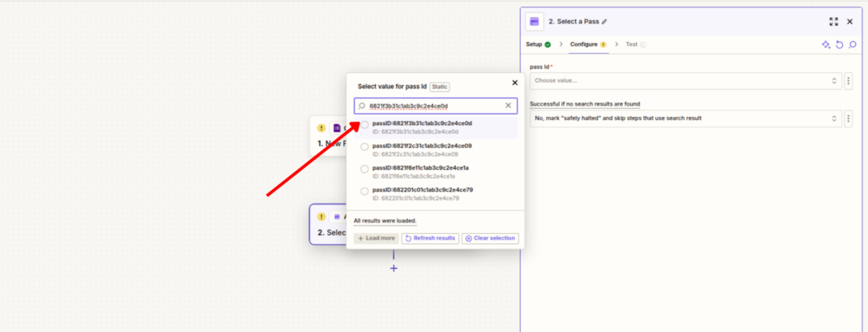
Task: Click the Load more button
Action: pos(376,239)
